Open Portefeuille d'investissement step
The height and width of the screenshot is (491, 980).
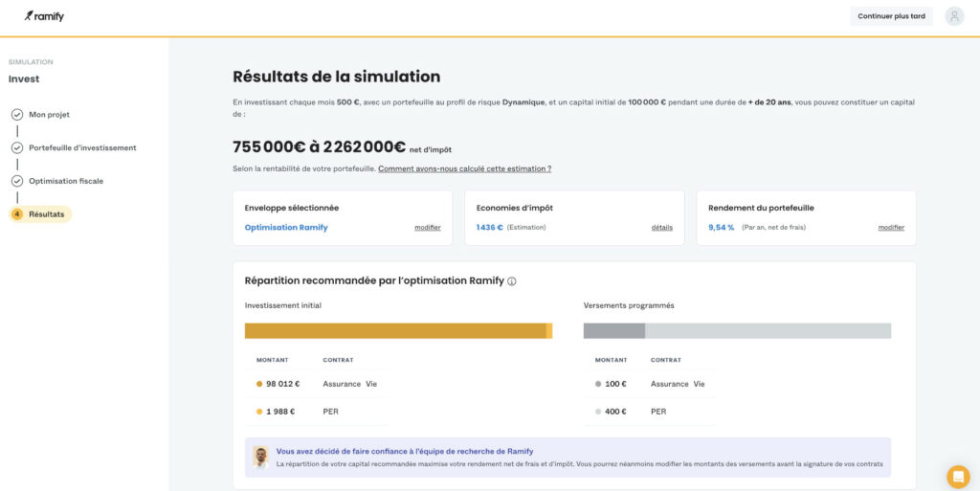82,148
